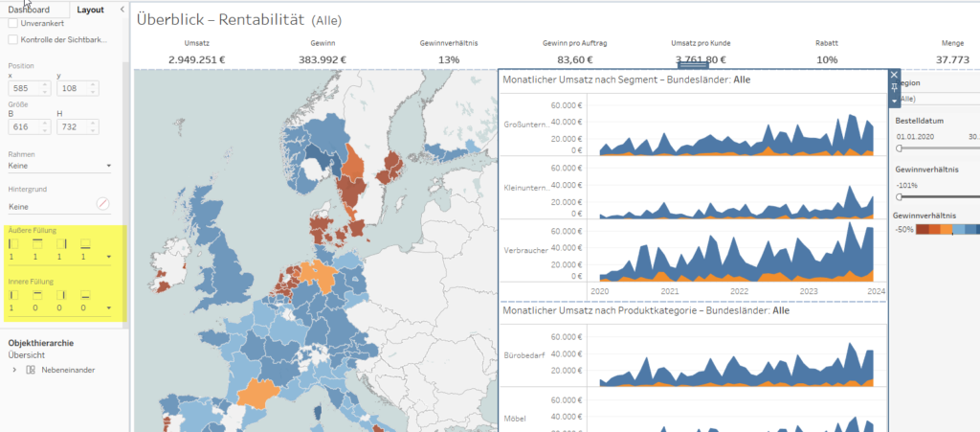
Task: Increase height H with the up stepper
Action: pos(93,124)
